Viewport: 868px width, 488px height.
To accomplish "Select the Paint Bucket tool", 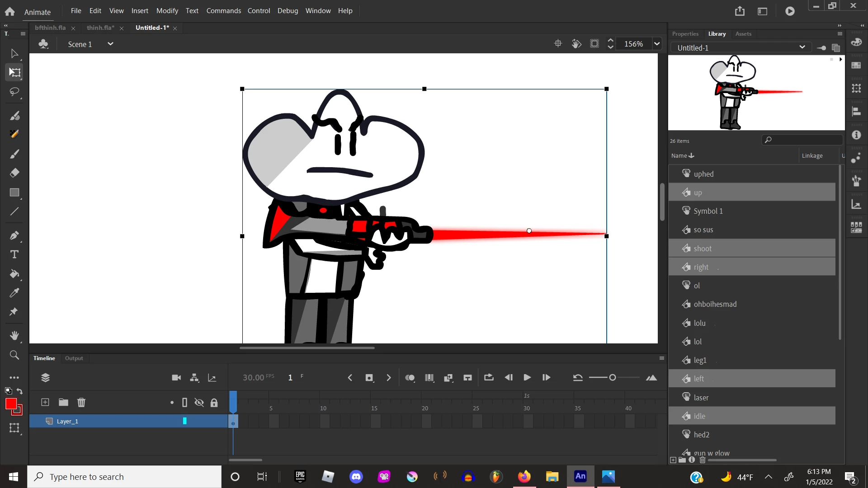I will (14, 274).
